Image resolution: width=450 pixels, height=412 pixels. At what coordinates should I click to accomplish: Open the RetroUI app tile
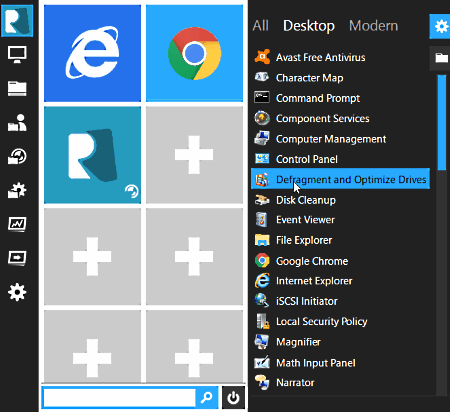coord(92,155)
